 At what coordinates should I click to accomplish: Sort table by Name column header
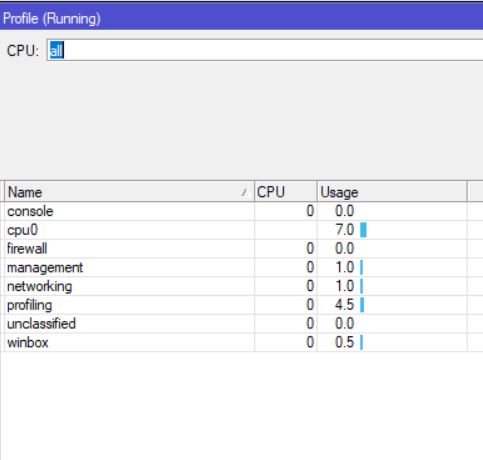pos(129,192)
